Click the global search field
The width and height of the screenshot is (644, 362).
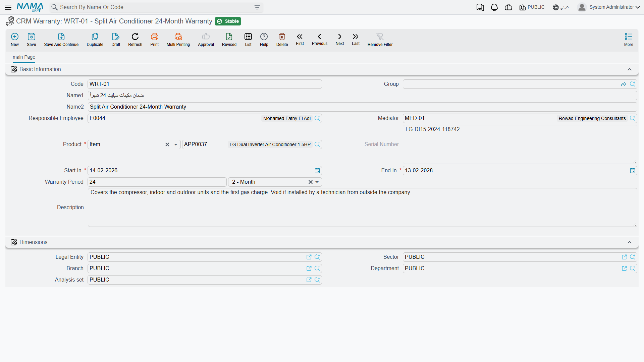pyautogui.click(x=156, y=7)
